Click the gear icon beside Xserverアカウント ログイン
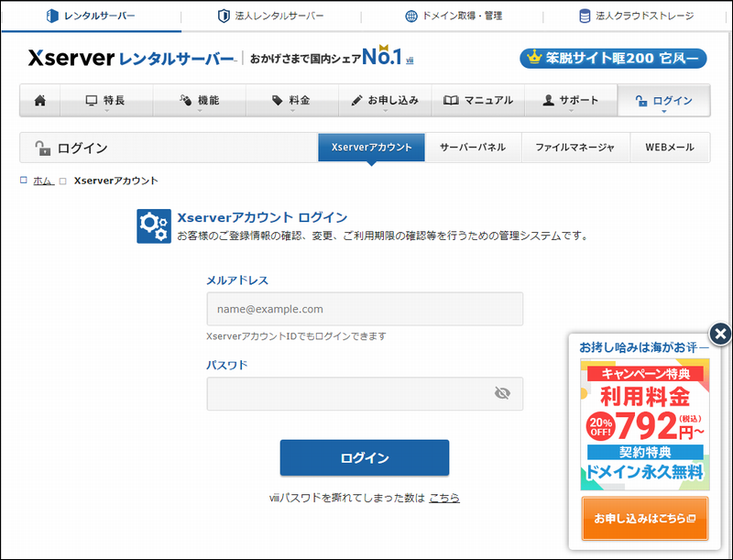 point(153,225)
